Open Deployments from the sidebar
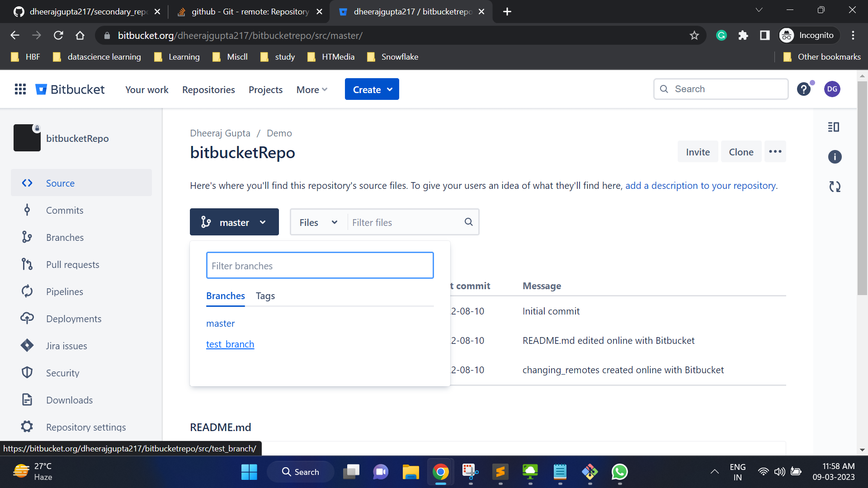 pos(74,319)
